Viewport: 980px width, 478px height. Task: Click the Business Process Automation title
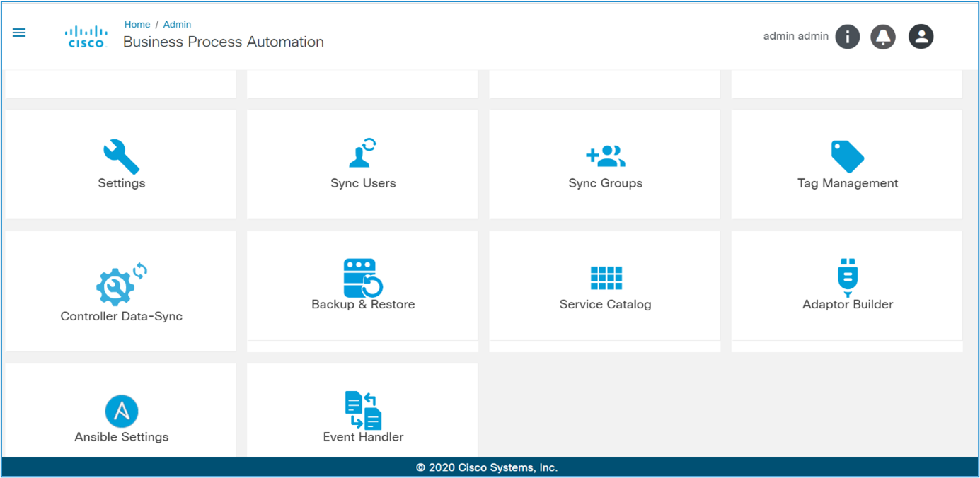click(x=224, y=42)
